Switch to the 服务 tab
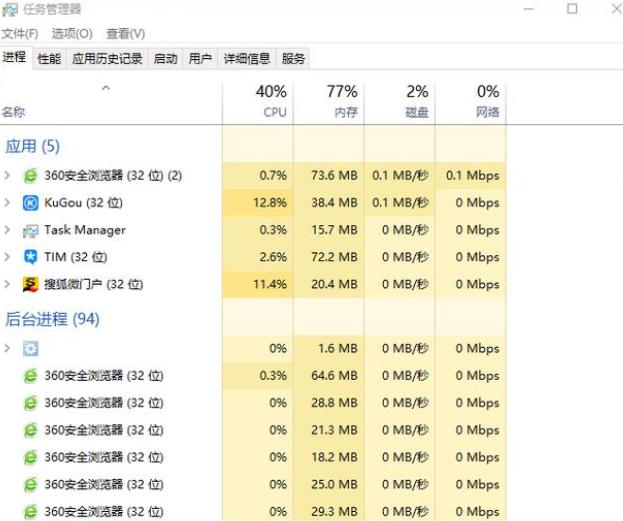 293,59
